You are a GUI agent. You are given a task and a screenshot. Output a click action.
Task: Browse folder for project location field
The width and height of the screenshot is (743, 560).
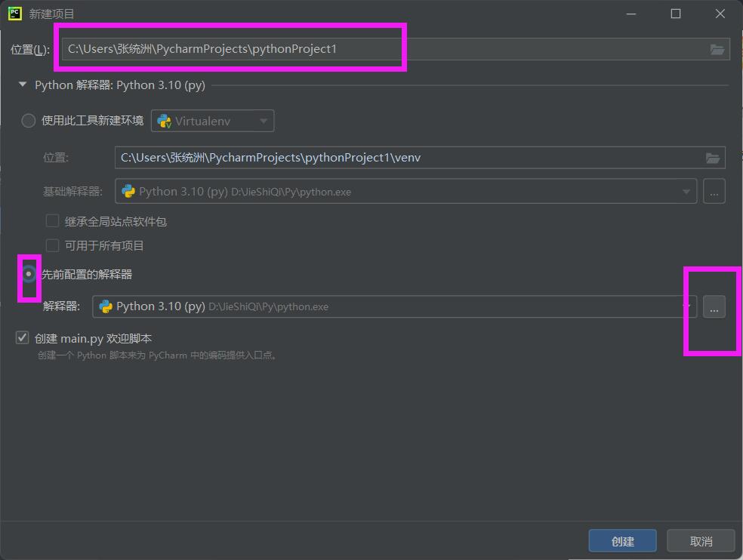[x=717, y=49]
